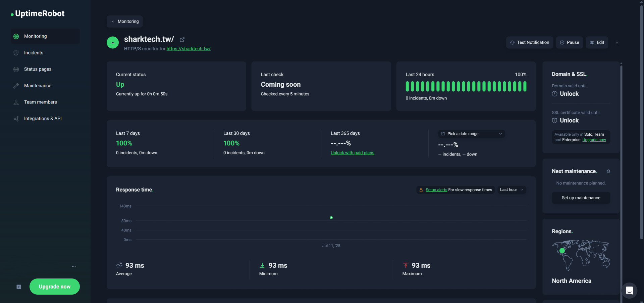Edit the monitor settings
The width and height of the screenshot is (644, 303).
coord(597,43)
